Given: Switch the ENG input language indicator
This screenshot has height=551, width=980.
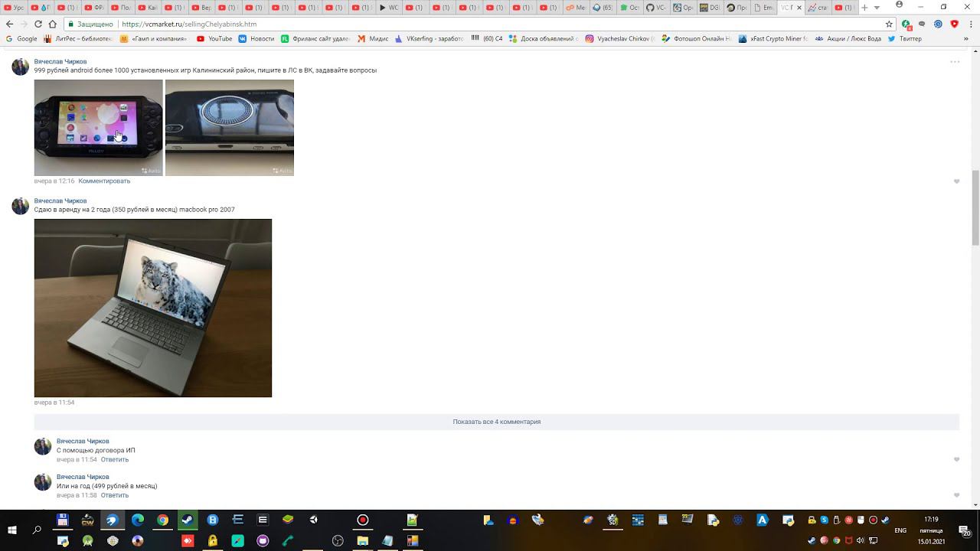Looking at the screenshot, I should [x=900, y=530].
